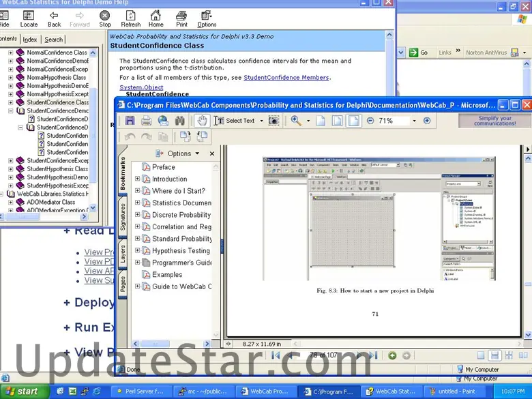The width and height of the screenshot is (532, 399).
Task: Open the Select Text tool dropdown arrow
Action: pyautogui.click(x=261, y=121)
